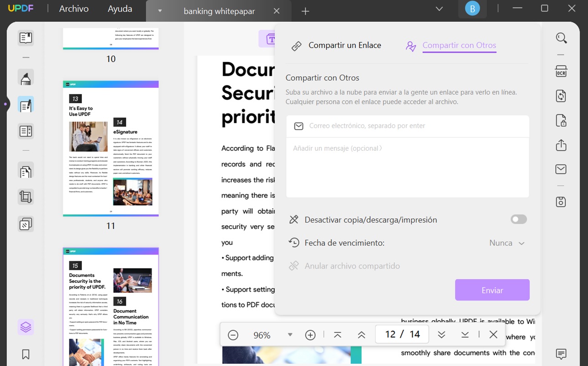Click the 96% zoom value
The width and height of the screenshot is (588, 366).
(x=262, y=335)
